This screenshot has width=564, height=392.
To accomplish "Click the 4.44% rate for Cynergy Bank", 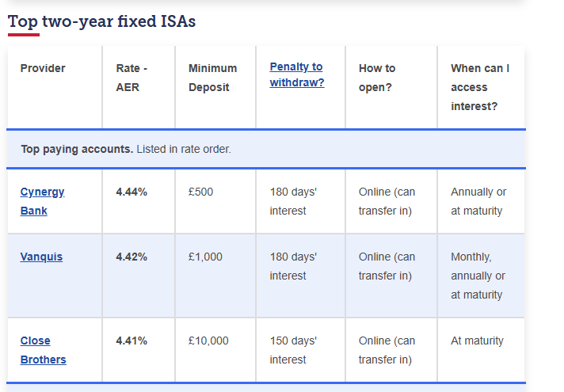I will (x=131, y=192).
